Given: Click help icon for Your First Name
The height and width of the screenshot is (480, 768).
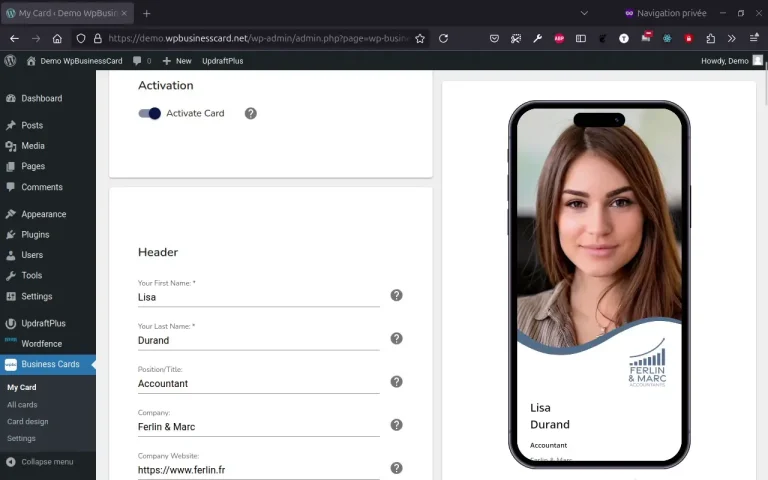Looking at the screenshot, I should click(x=396, y=295).
